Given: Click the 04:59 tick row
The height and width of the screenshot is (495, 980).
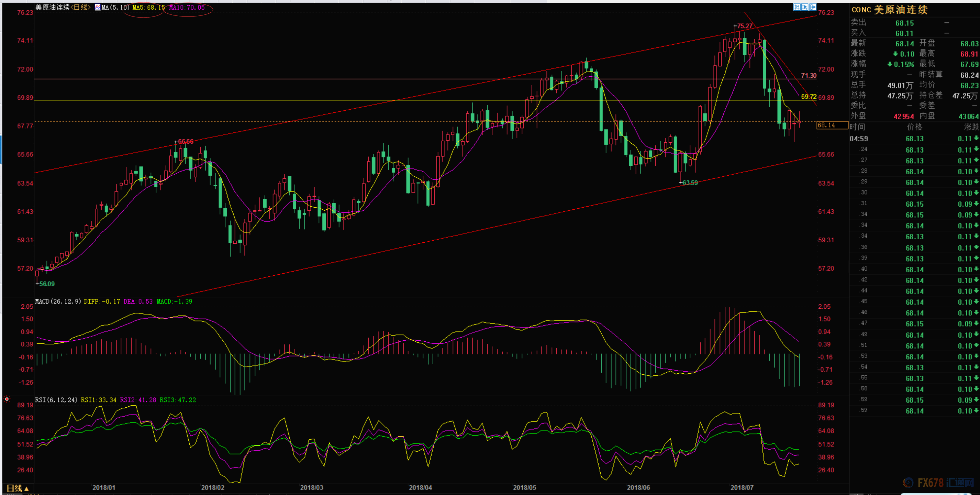Looking at the screenshot, I should (x=914, y=139).
